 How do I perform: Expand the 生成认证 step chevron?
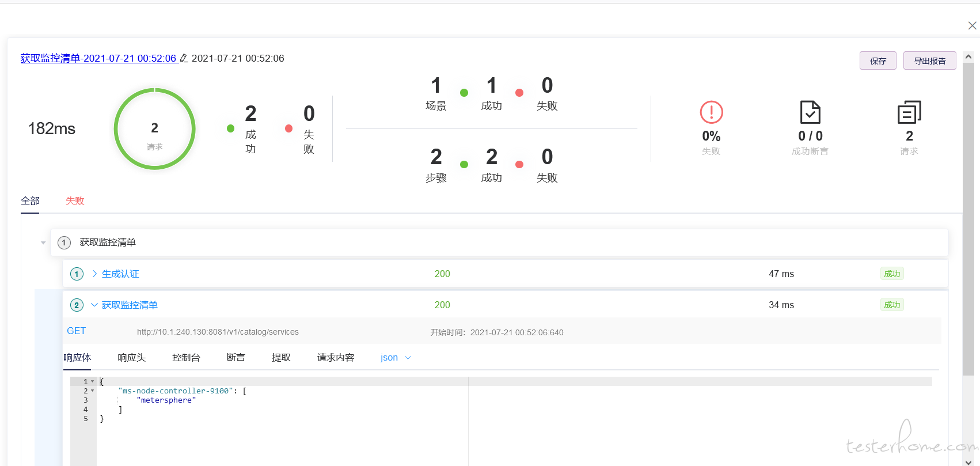94,274
